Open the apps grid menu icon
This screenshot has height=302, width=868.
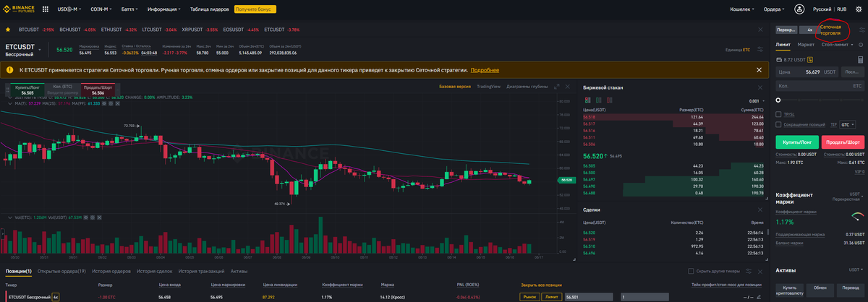click(x=46, y=9)
